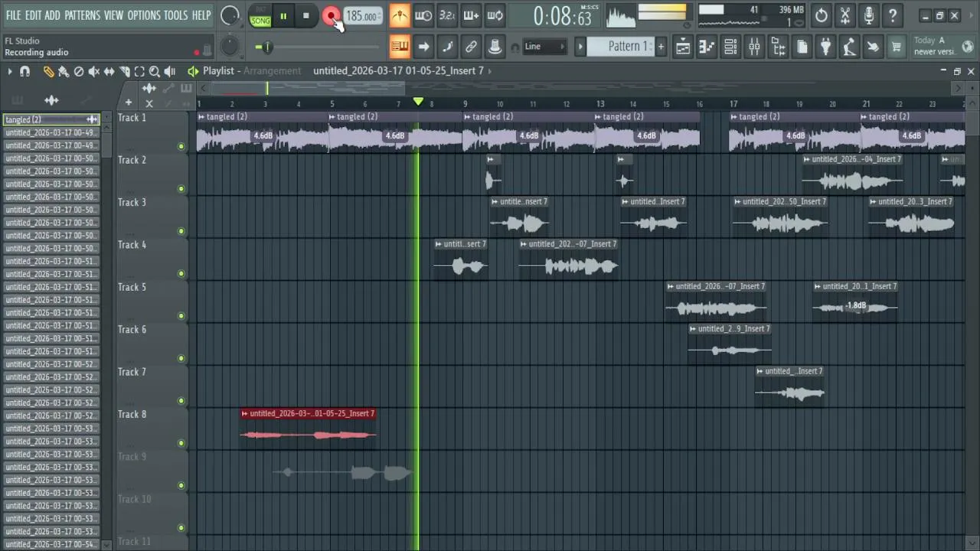This screenshot has height=551, width=980.
Task: Choose the Select tool in Playlist
Action: pyautogui.click(x=139, y=71)
